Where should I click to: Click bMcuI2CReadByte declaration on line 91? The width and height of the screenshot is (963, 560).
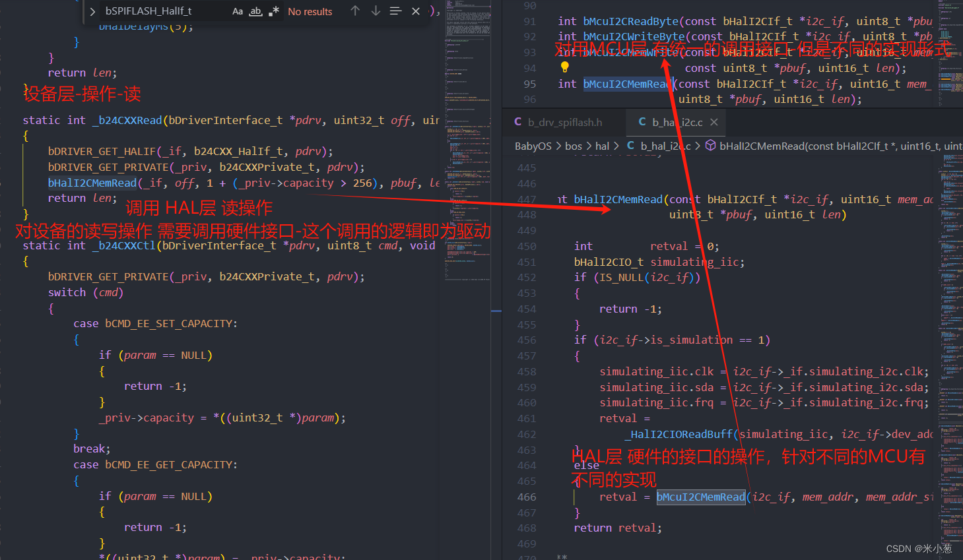[x=630, y=21]
